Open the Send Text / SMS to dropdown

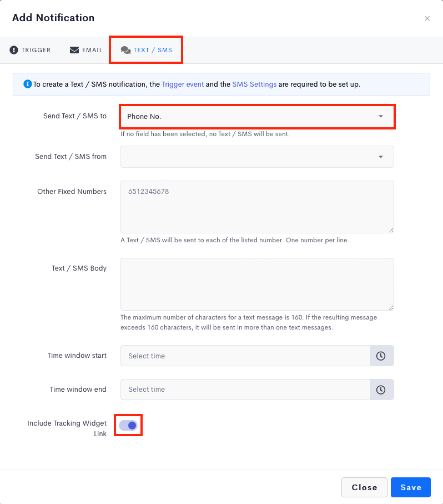click(257, 116)
